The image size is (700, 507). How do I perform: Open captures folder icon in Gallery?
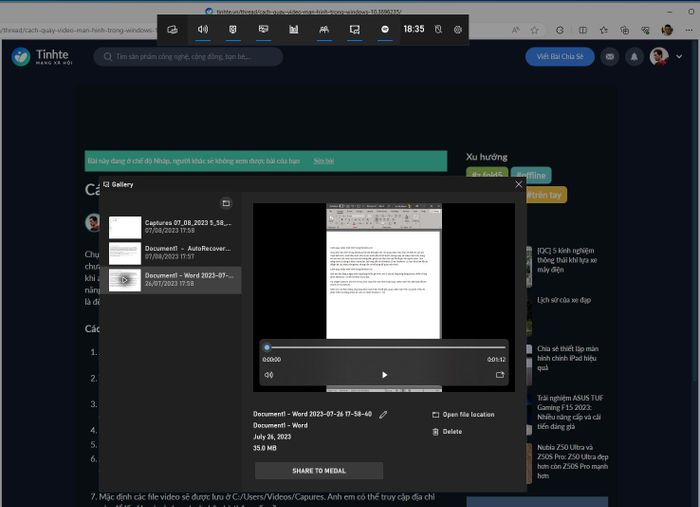(226, 203)
